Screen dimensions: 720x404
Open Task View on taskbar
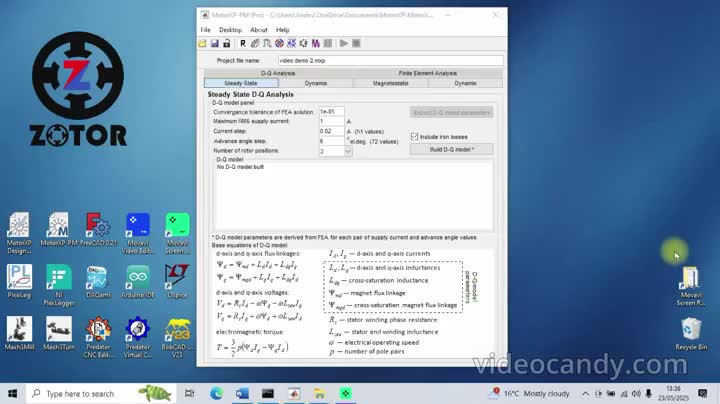click(x=189, y=393)
